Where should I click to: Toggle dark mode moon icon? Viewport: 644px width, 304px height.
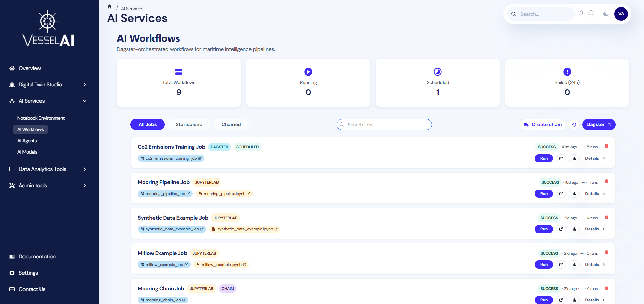pyautogui.click(x=606, y=14)
